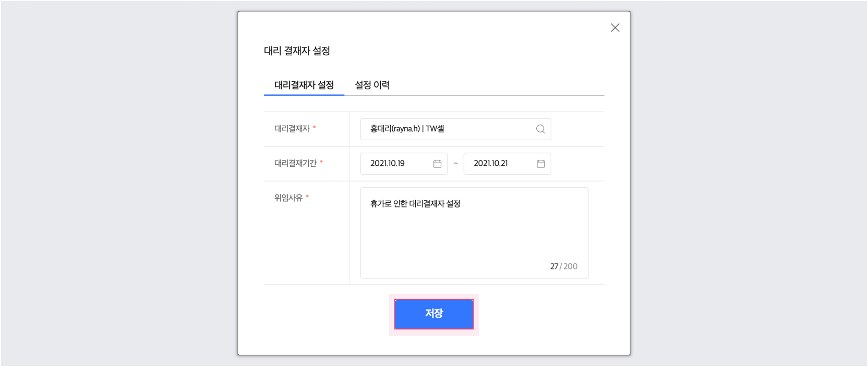The width and height of the screenshot is (868, 367).
Task: Focus the 2021.10.19 start date field
Action: click(396, 164)
